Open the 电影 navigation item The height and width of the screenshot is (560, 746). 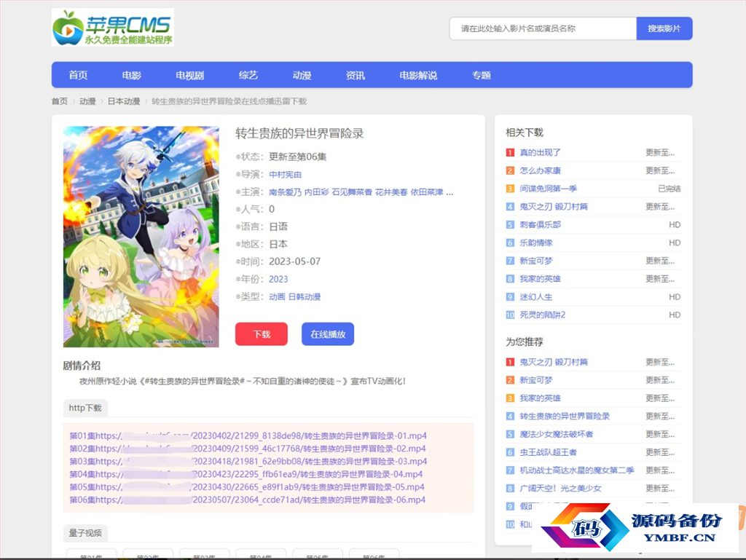coord(132,75)
